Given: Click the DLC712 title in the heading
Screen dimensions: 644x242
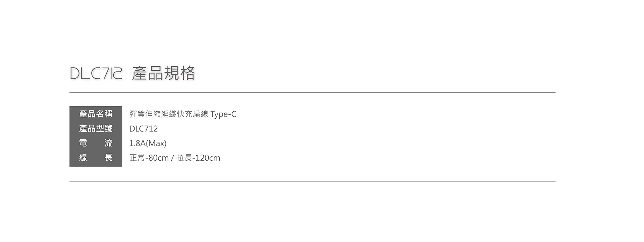Looking at the screenshot, I should pos(96,73).
